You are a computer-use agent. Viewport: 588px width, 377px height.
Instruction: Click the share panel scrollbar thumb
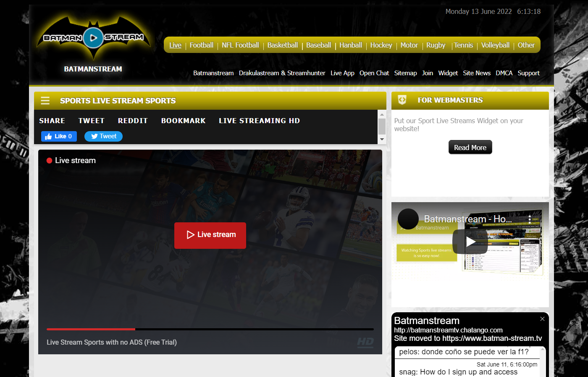click(382, 126)
